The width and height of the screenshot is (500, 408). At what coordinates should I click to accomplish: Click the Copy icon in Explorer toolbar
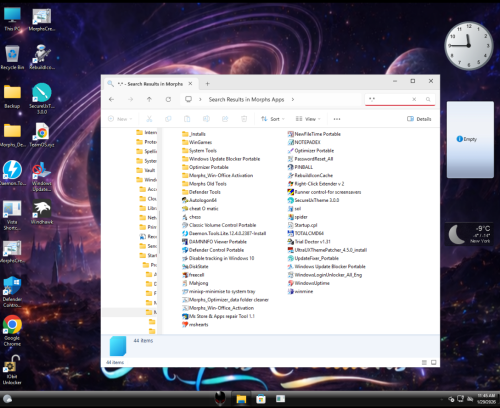(x=168, y=119)
